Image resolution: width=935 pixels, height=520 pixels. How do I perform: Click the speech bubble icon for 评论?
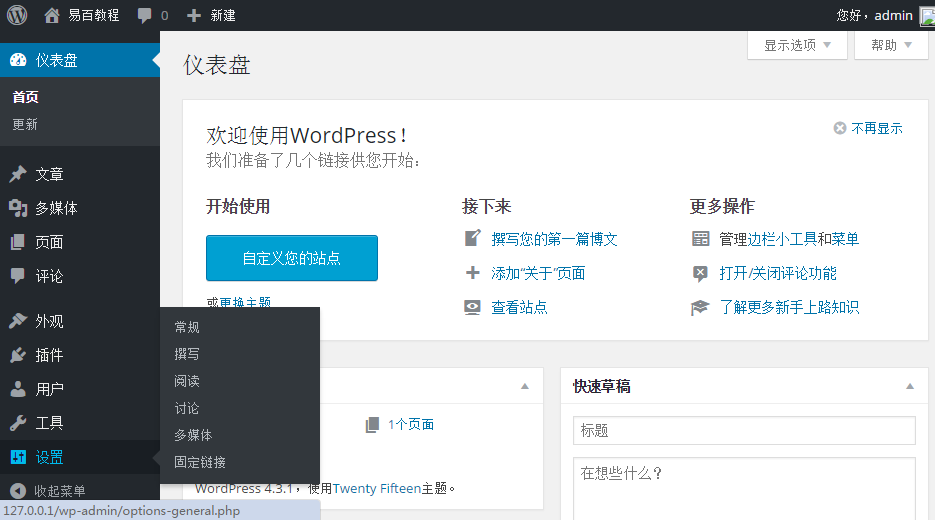[x=18, y=276]
